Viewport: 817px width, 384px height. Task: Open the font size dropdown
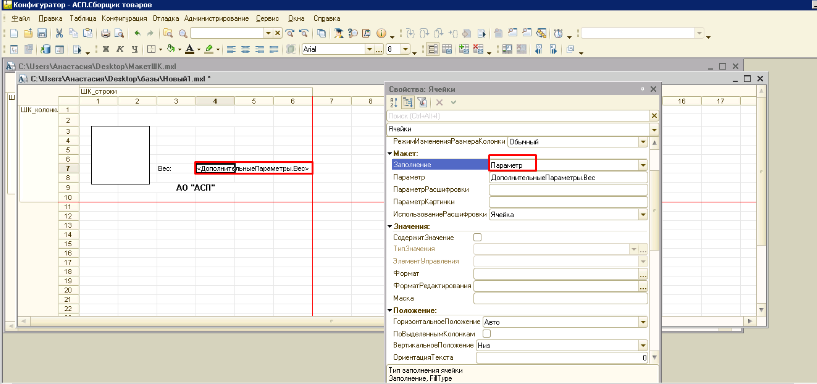point(405,49)
